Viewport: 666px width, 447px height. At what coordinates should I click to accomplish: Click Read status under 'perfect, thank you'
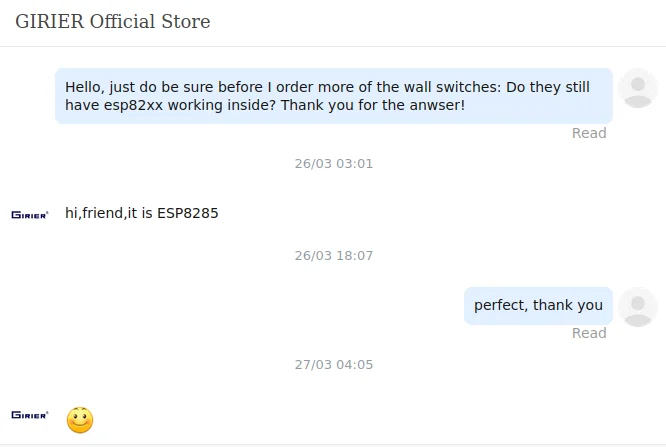[589, 333]
